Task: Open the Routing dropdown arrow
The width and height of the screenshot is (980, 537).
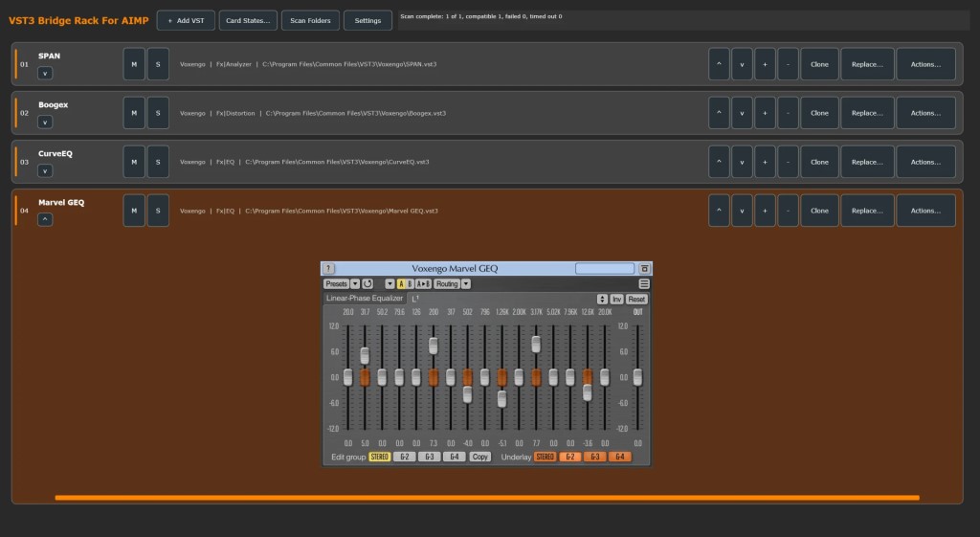Action: pos(466,284)
